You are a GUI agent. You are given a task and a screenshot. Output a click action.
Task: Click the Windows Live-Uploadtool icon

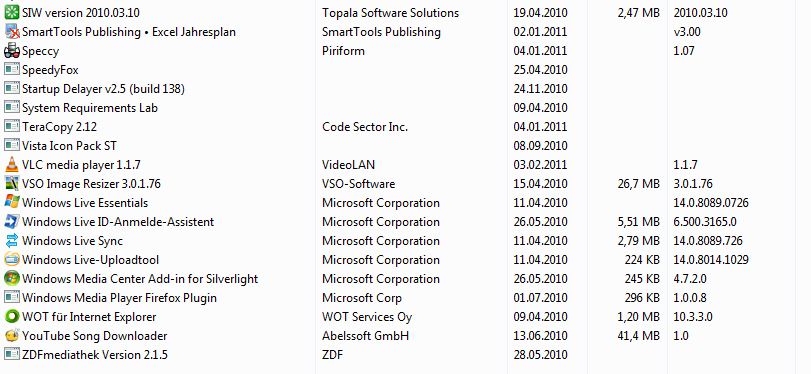(x=11, y=260)
